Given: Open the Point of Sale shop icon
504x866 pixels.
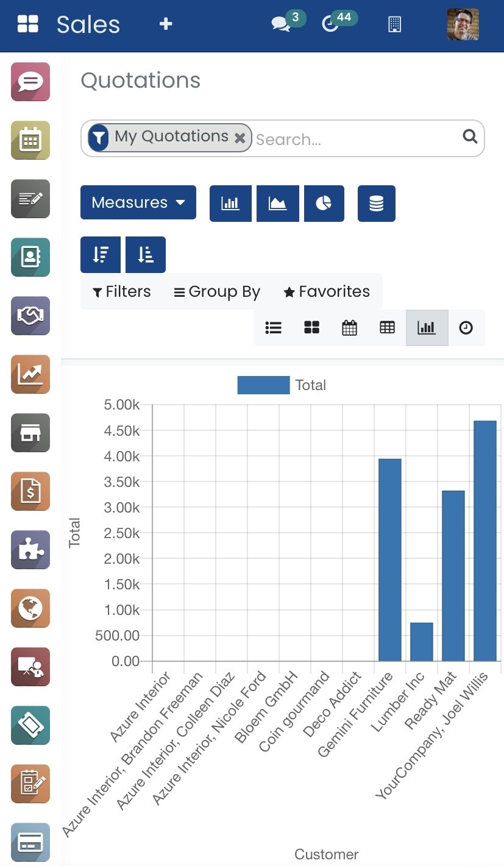Looking at the screenshot, I should click(30, 433).
